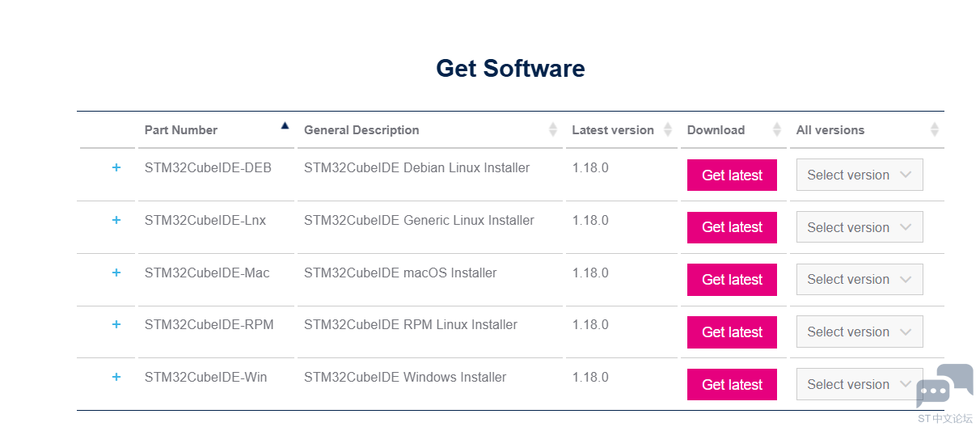Select the STM32CubeIDE-Mac part number text
The height and width of the screenshot is (431, 980).
[x=207, y=273]
